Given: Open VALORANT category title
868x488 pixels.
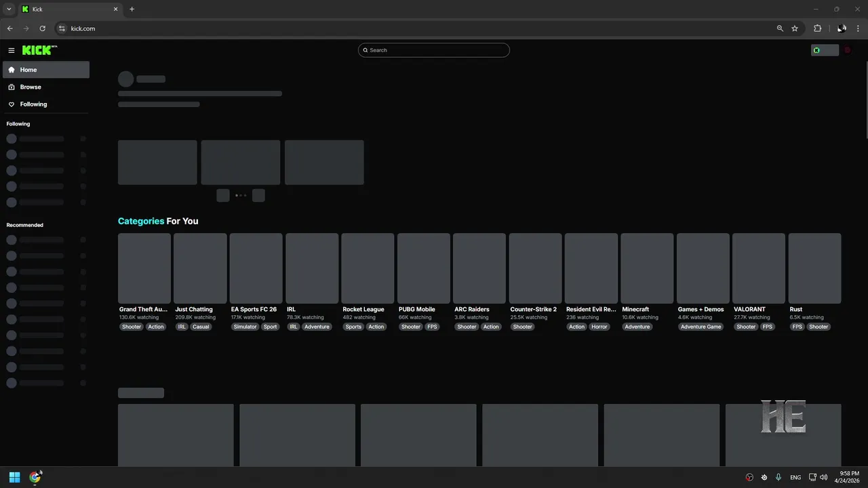Looking at the screenshot, I should click(749, 309).
